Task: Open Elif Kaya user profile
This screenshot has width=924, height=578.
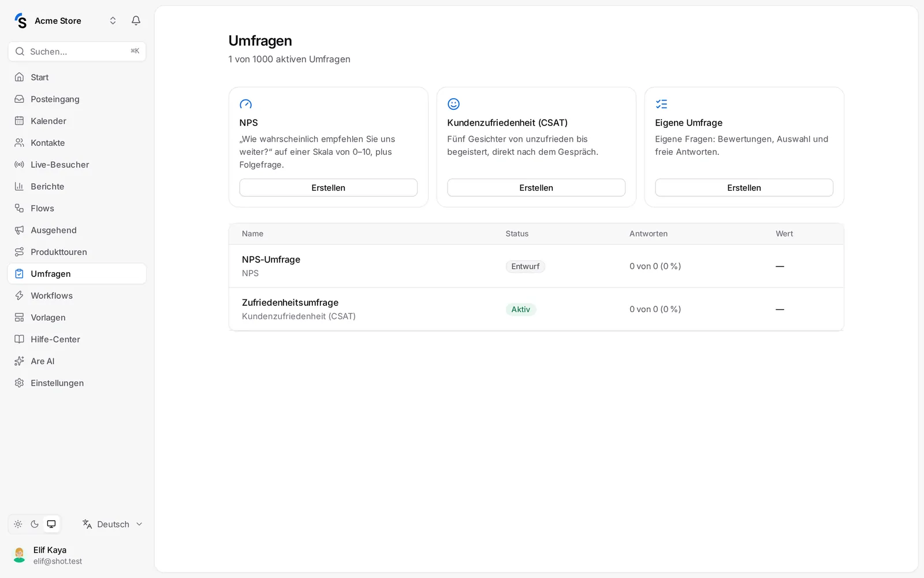Action: click(77, 555)
